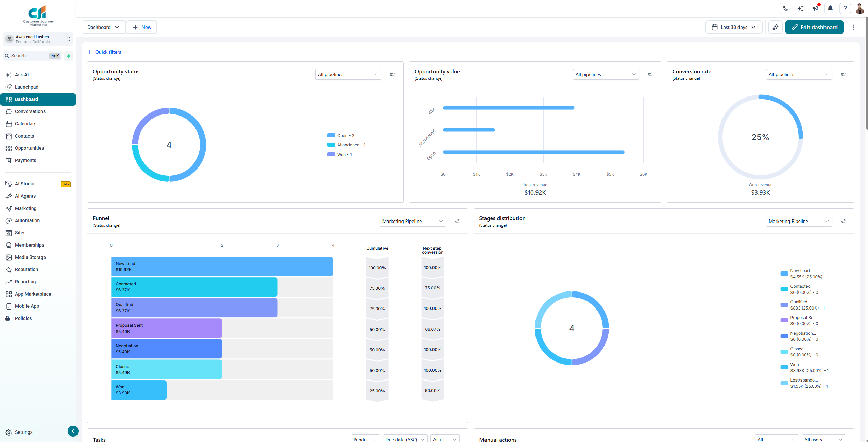Open Stages distribution widget settings icon
Screen dimensions: 868x442
843,221
